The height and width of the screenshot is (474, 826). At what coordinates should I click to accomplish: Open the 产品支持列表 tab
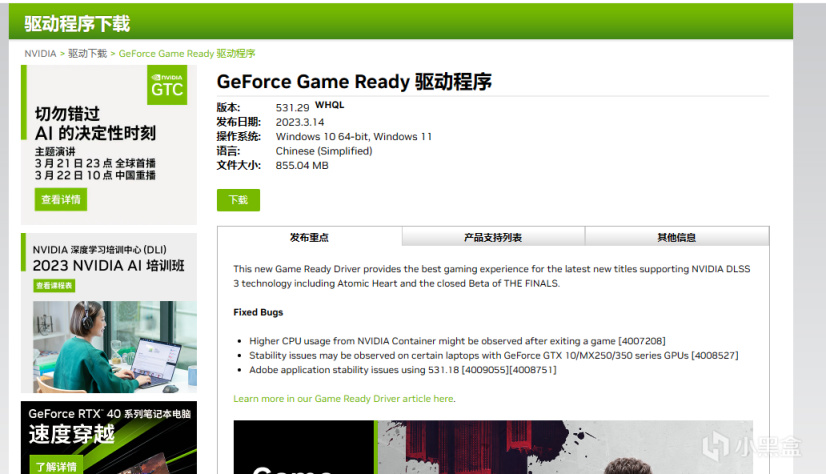point(493,238)
